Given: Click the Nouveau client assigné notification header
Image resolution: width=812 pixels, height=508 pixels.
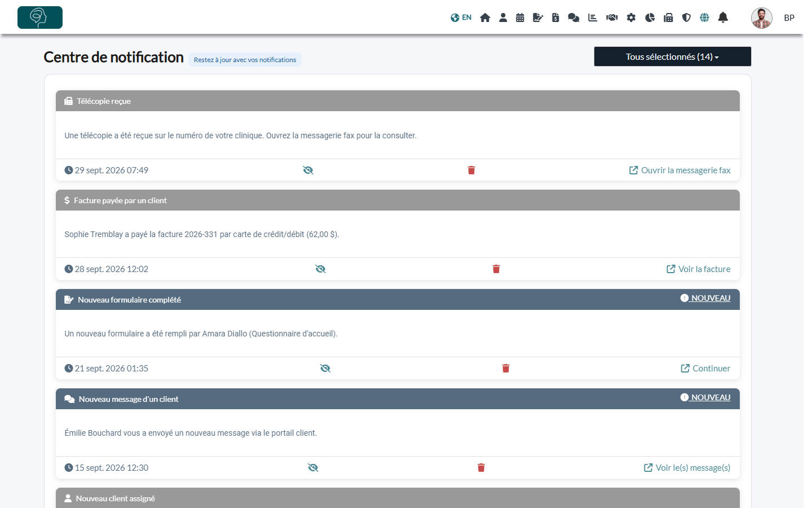Looking at the screenshot, I should [398, 498].
